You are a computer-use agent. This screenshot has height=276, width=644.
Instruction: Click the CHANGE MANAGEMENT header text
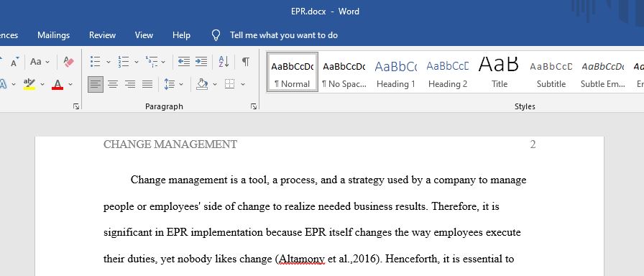170,144
